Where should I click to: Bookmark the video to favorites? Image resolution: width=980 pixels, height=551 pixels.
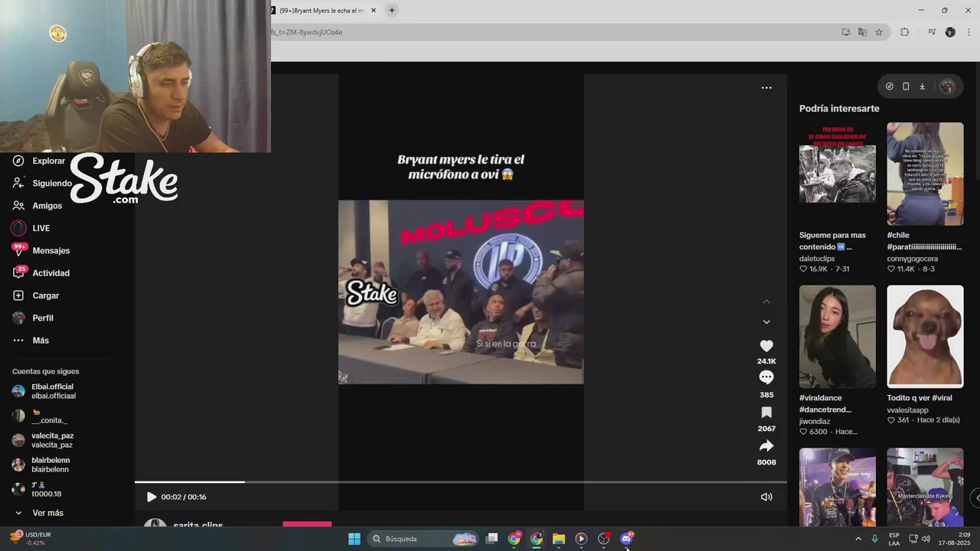766,412
